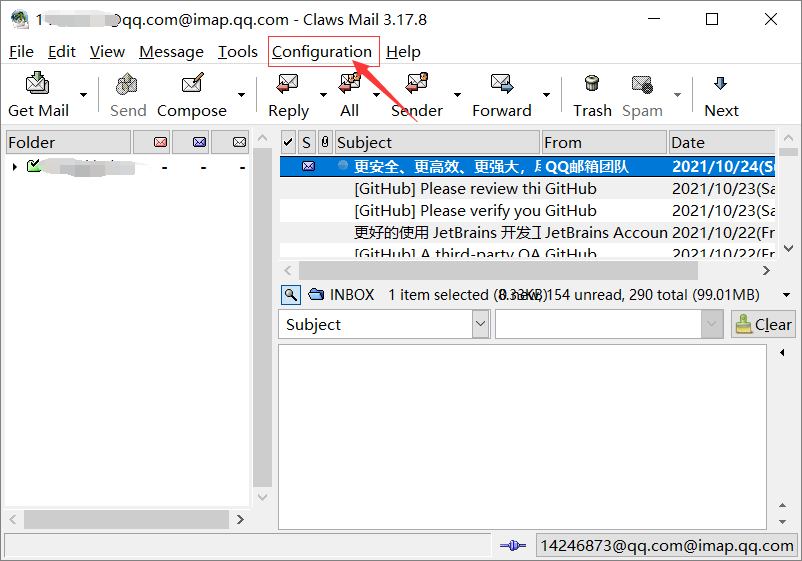The height and width of the screenshot is (561, 802).
Task: Click the unread messages column icon in folder pane
Action: 199,142
